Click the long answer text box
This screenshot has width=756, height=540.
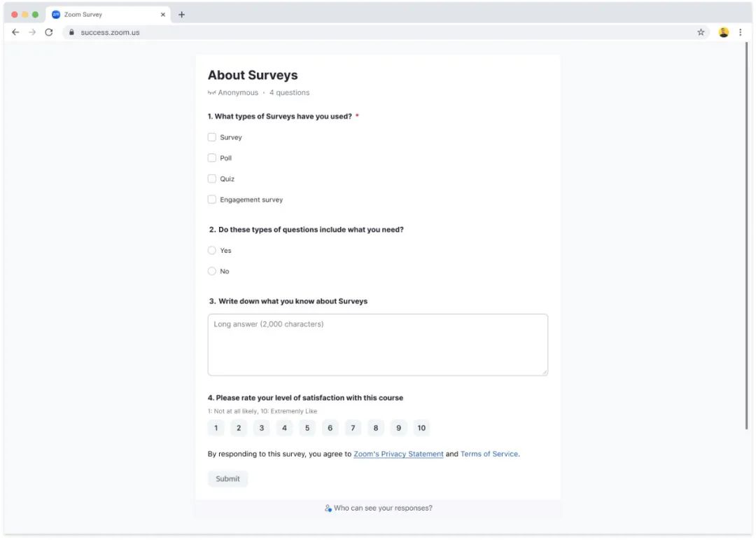tap(377, 345)
